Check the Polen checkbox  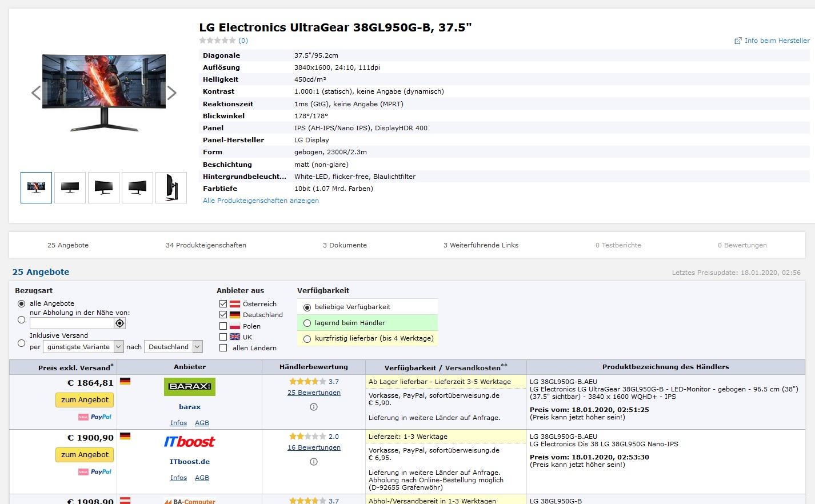click(223, 326)
